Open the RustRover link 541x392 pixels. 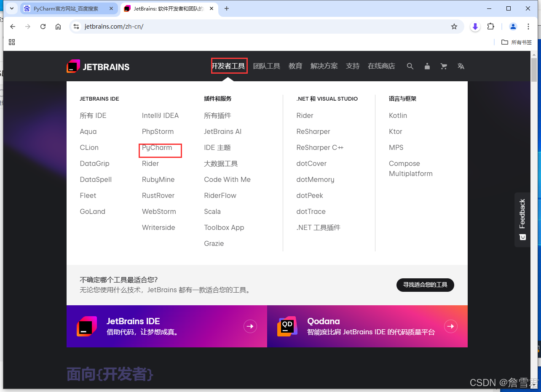pos(158,196)
